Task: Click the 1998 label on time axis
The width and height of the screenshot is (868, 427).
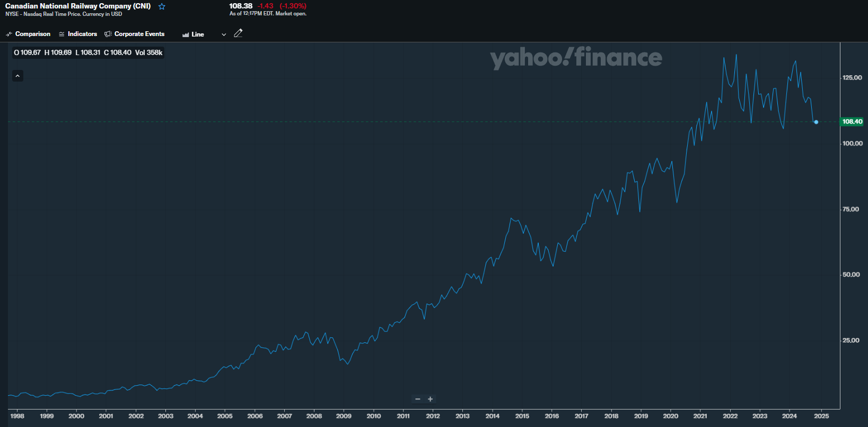Action: [x=17, y=416]
